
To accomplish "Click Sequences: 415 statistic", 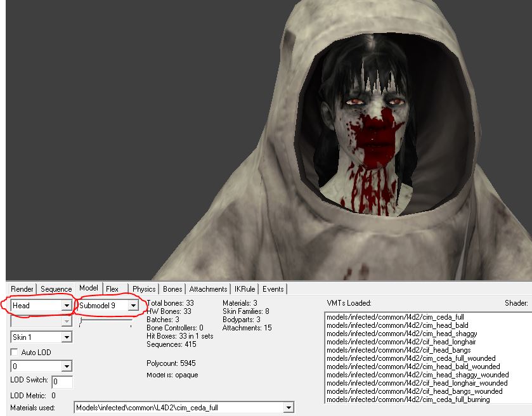I will coord(171,344).
